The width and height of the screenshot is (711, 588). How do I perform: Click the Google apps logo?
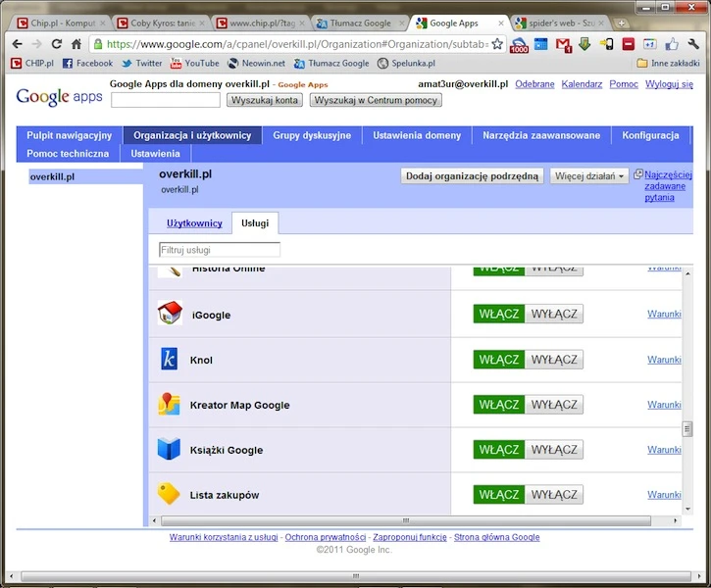pos(60,96)
